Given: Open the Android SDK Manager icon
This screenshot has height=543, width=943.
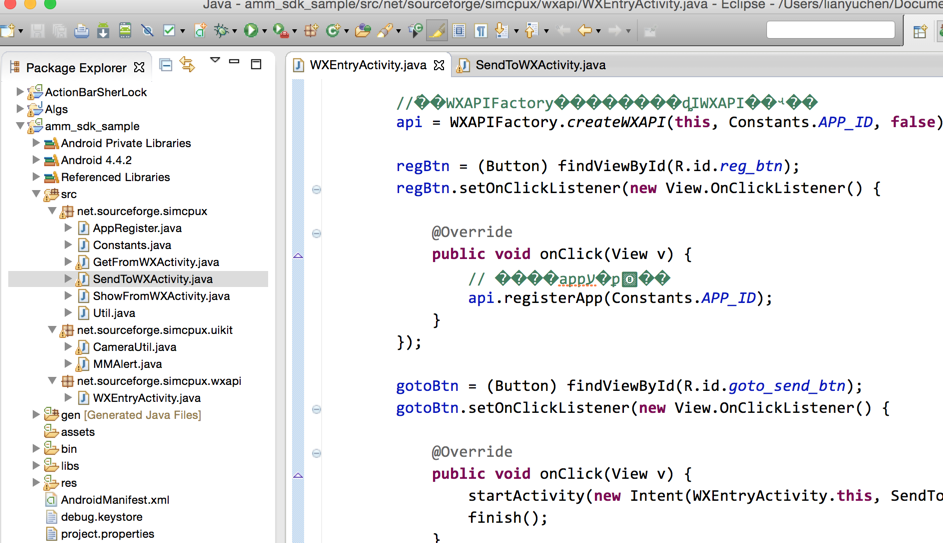Looking at the screenshot, I should tap(103, 31).
